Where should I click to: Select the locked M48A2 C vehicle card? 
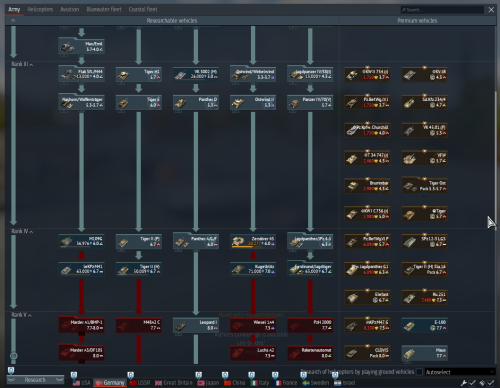coord(139,325)
